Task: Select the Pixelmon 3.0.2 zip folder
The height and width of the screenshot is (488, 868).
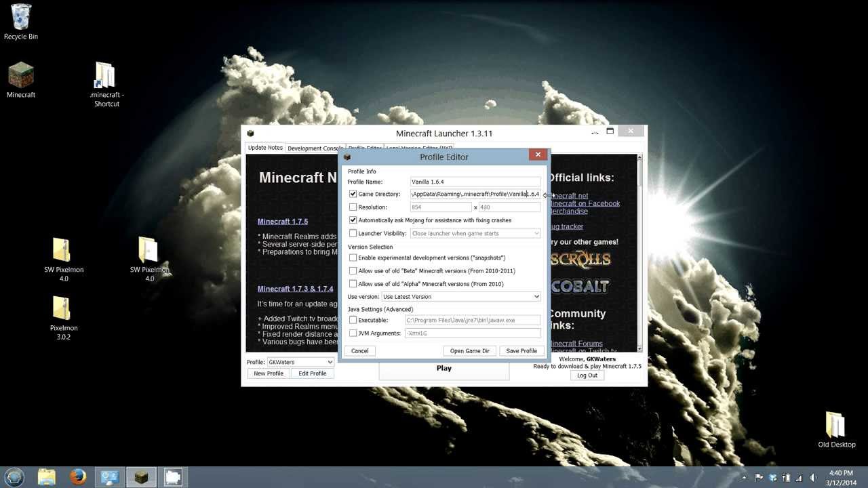Action: 64,318
